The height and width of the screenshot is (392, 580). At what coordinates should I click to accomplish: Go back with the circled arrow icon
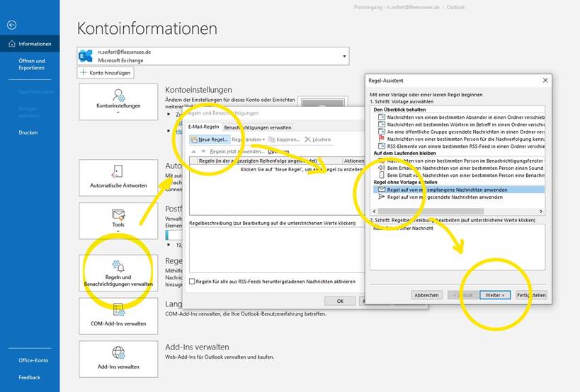pyautogui.click(x=12, y=25)
